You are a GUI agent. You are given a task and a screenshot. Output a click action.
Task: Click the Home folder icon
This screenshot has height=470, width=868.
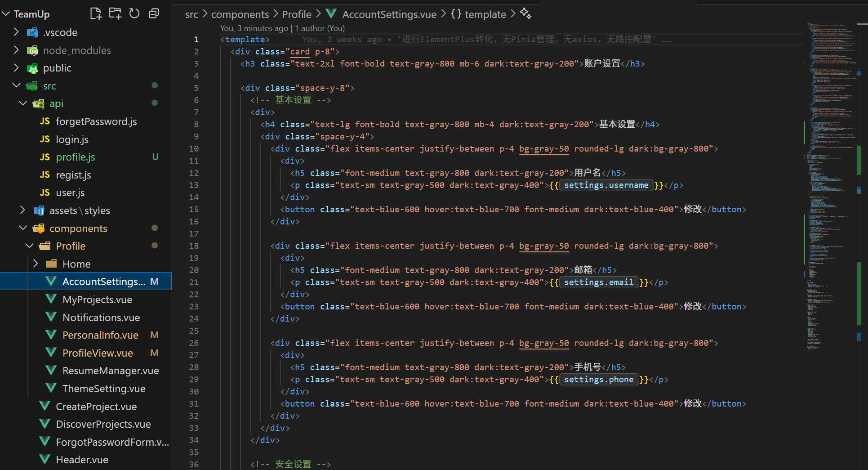coord(52,264)
